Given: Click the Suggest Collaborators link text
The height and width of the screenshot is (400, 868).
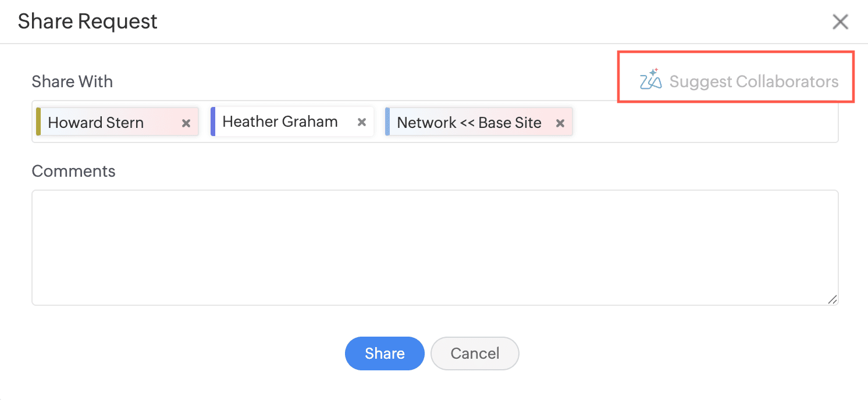Looking at the screenshot, I should tap(753, 81).
